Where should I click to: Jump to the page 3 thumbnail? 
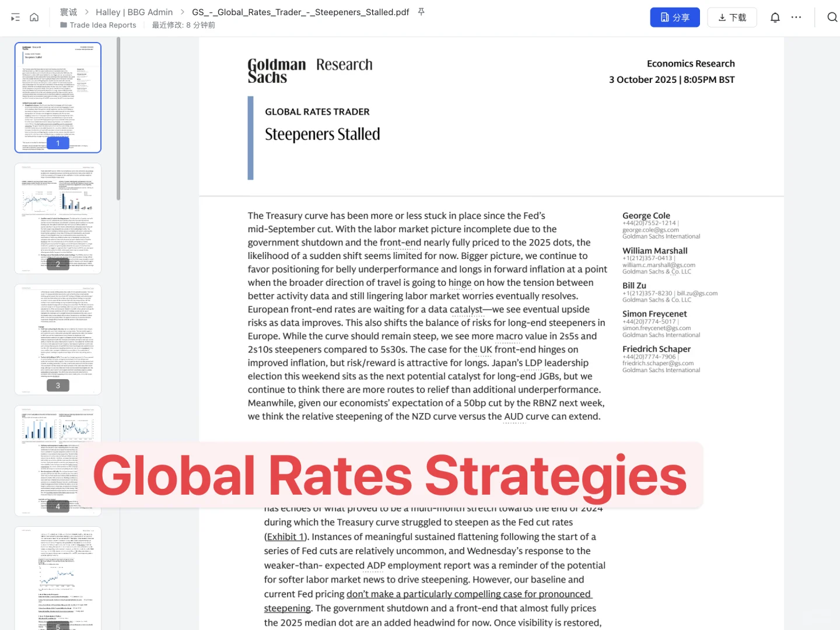pyautogui.click(x=58, y=339)
